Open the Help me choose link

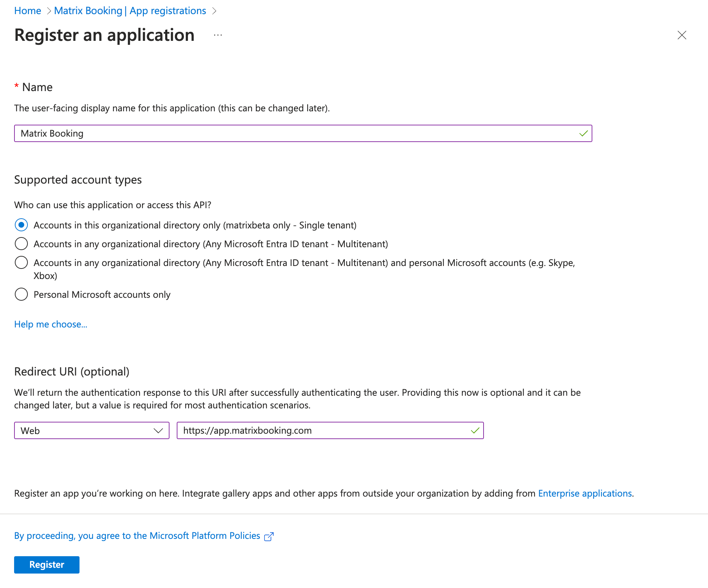pos(50,324)
